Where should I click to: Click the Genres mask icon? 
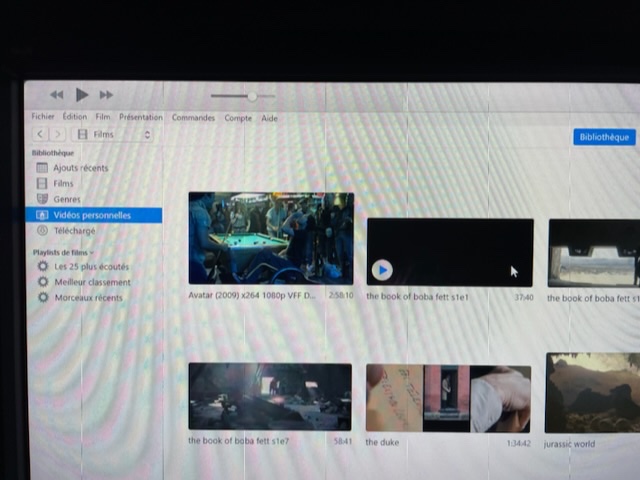click(x=42, y=199)
